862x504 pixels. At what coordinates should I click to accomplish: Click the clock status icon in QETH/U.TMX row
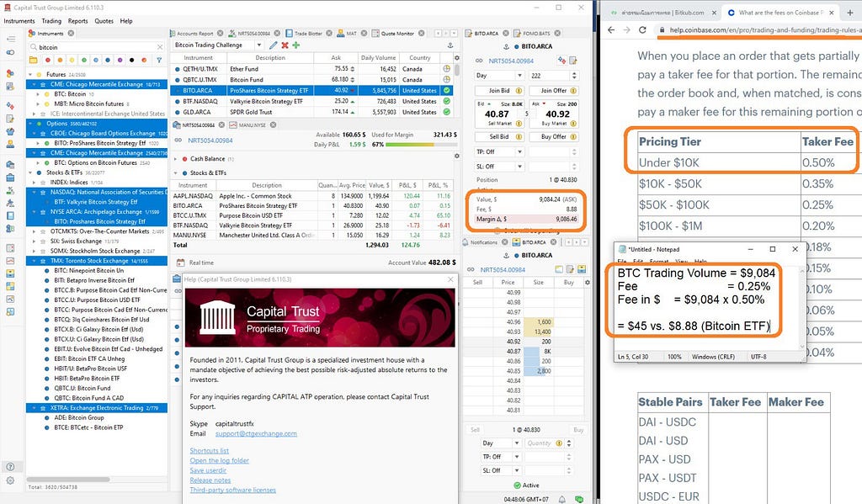(447, 69)
